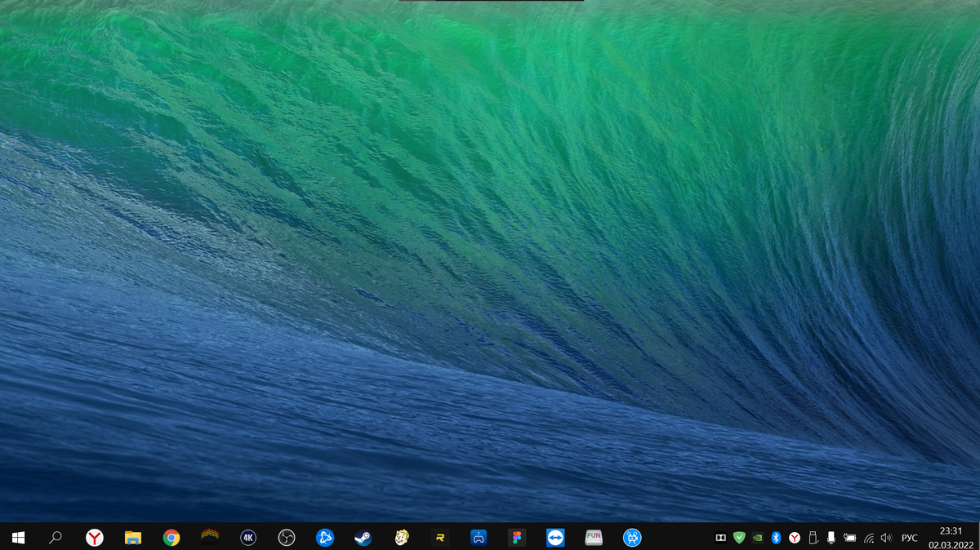Open NVIDIA settings tray icon

point(758,538)
